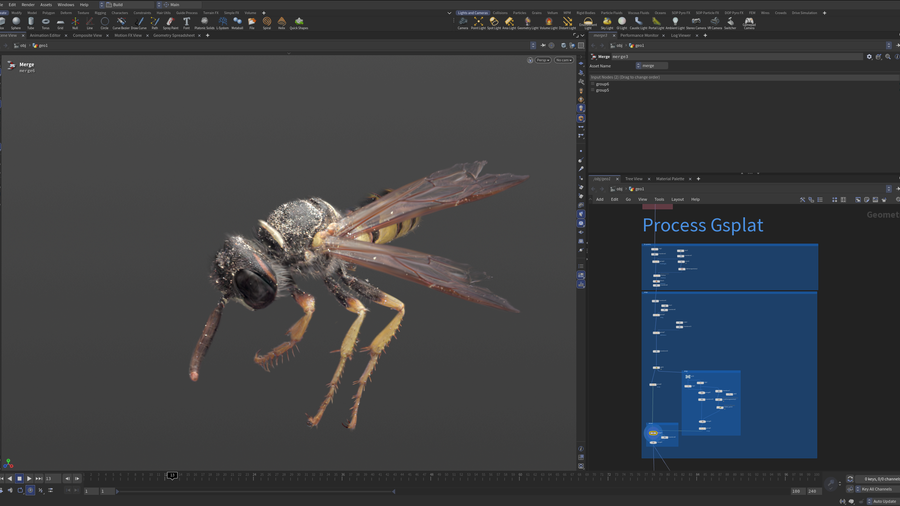Switch to the Material Palette tab
Viewport: 900px width, 506px height.
670,179
